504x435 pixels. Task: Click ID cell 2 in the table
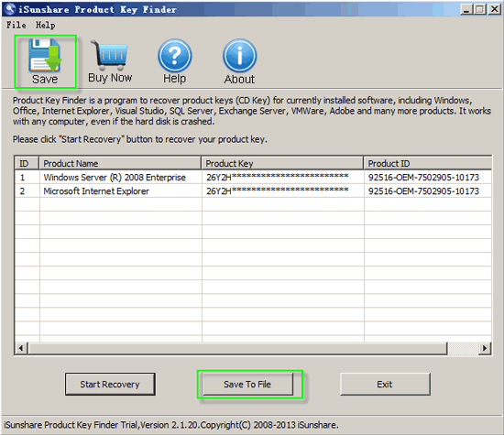pos(22,190)
